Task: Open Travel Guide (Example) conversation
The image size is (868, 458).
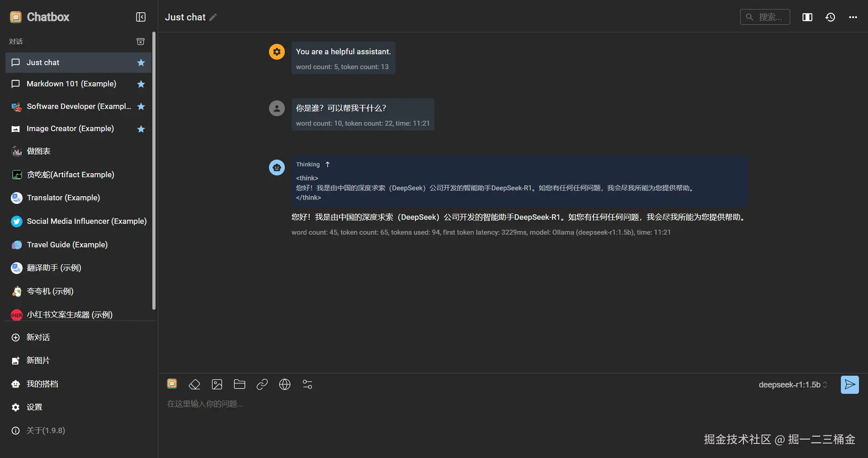Action: (x=78, y=245)
